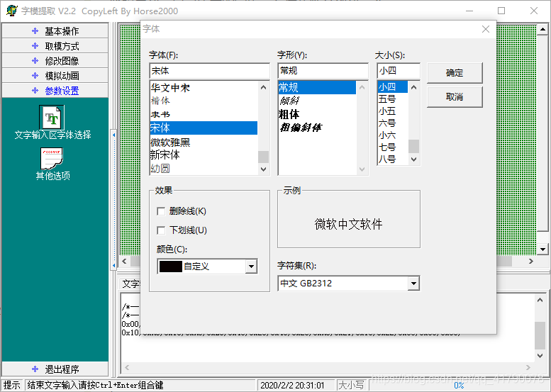Click the font list scrollbar thumb
This screenshot has width=551, height=392.
coord(264,157)
